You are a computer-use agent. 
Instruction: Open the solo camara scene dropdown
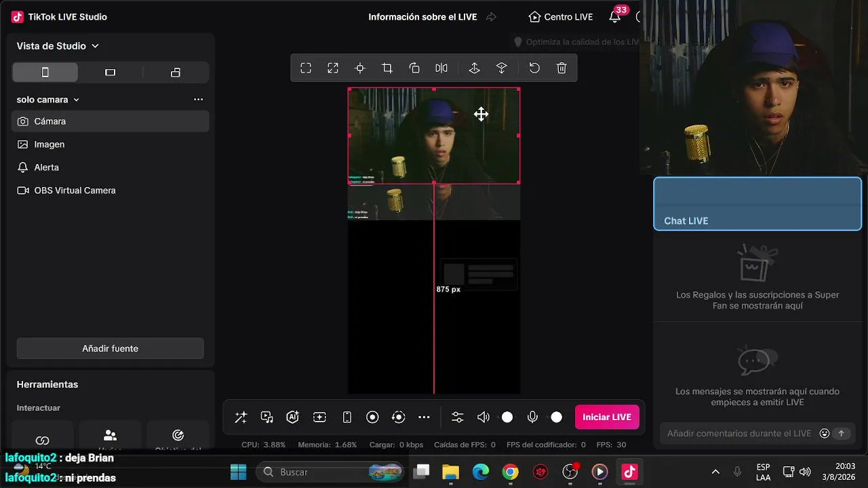click(x=48, y=100)
